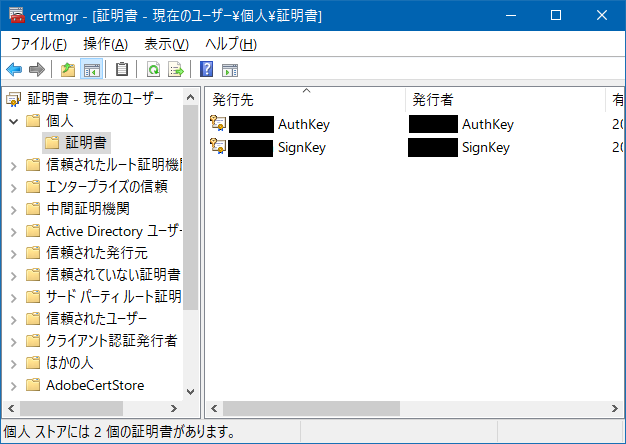This screenshot has width=626, height=444.
Task: Click the list pane horizontal scrollbar thumb
Action: (311, 408)
